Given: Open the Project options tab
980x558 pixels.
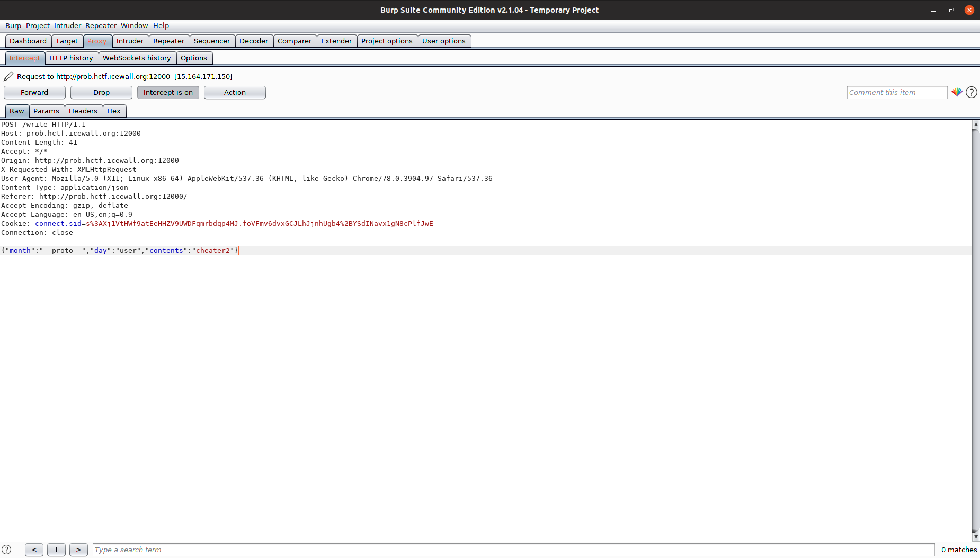Looking at the screenshot, I should [x=387, y=41].
